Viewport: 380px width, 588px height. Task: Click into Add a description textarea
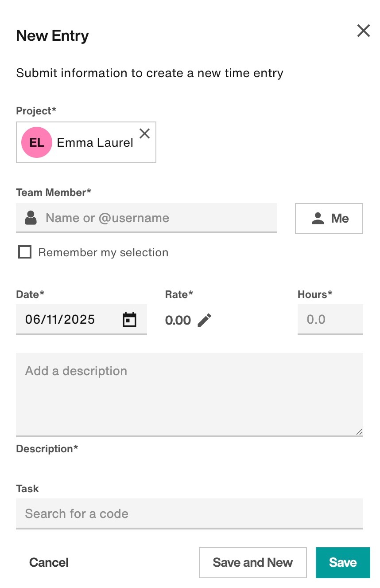click(190, 395)
